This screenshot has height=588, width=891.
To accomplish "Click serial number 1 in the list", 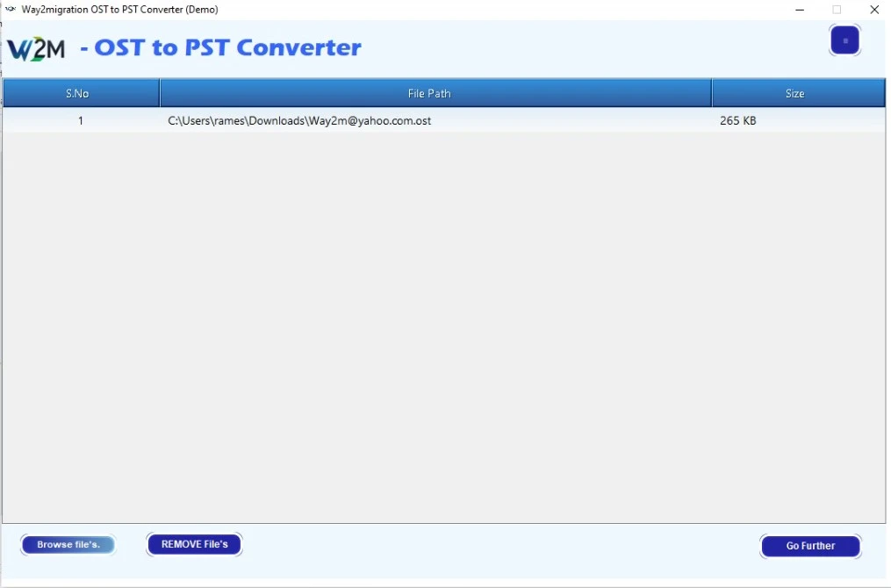I will click(81, 121).
